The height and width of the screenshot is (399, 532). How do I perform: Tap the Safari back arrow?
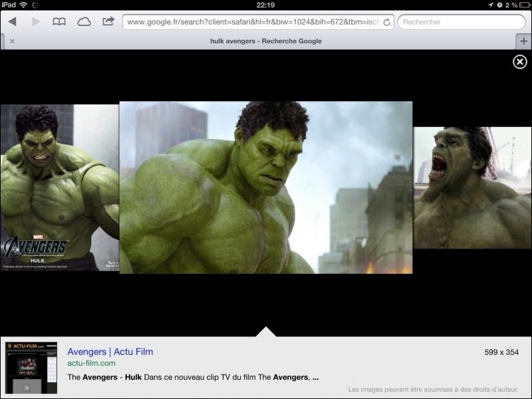[12, 22]
